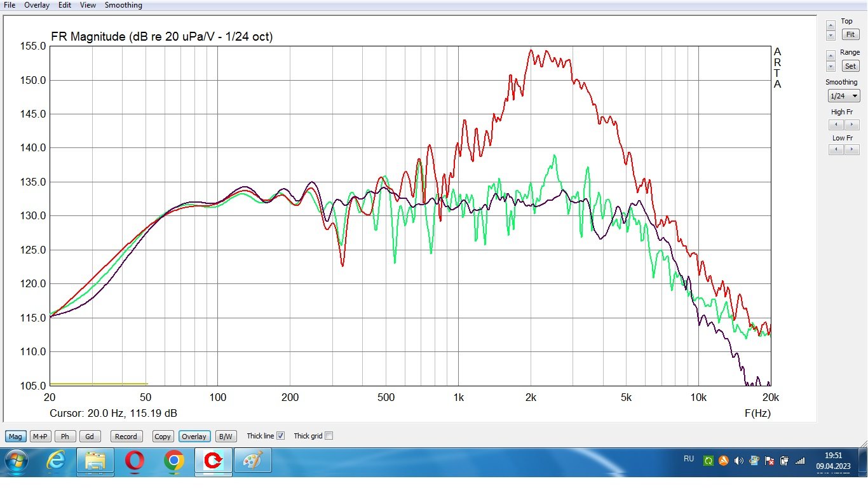Image resolution: width=868 pixels, height=488 pixels.
Task: Click the RU language indicator
Action: coord(689,459)
